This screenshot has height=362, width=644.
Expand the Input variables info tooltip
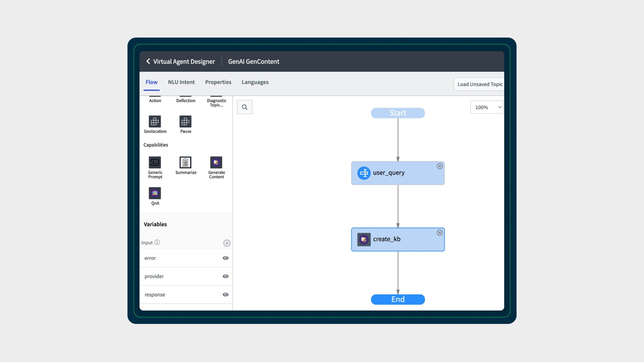click(x=156, y=243)
